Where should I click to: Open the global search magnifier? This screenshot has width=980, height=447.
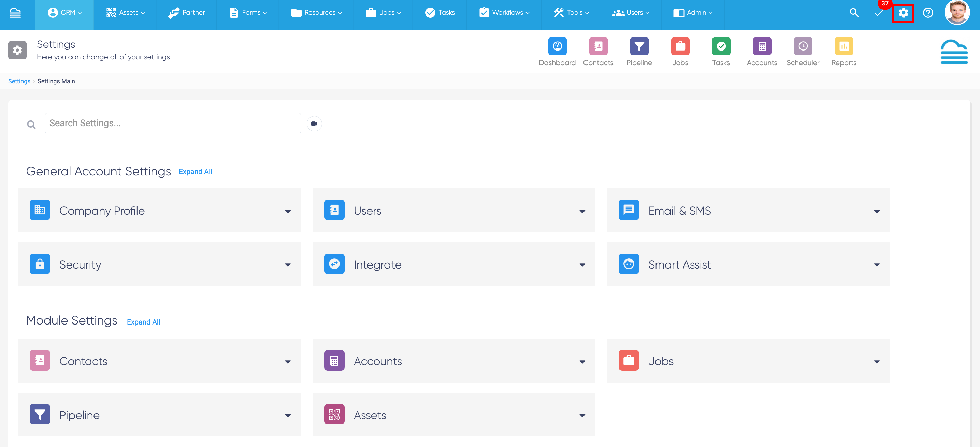pyautogui.click(x=854, y=13)
